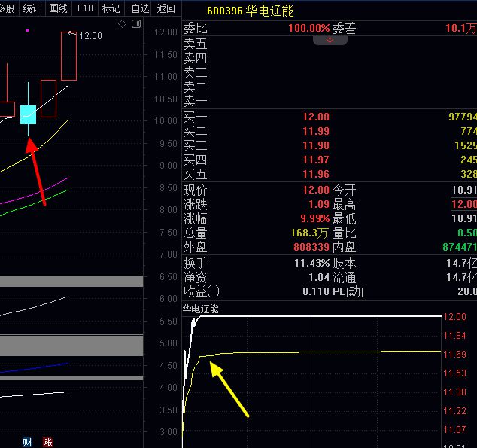Image resolution: width=477 pixels, height=448 pixels.
Task: Click the 净资 value 1.04
Action: point(319,277)
